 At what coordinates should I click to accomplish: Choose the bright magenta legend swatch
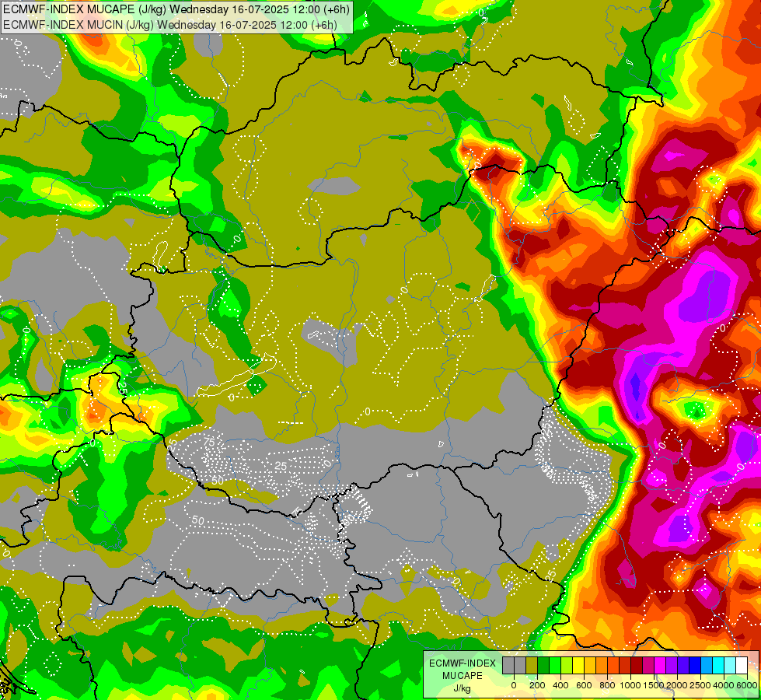pyautogui.click(x=660, y=665)
